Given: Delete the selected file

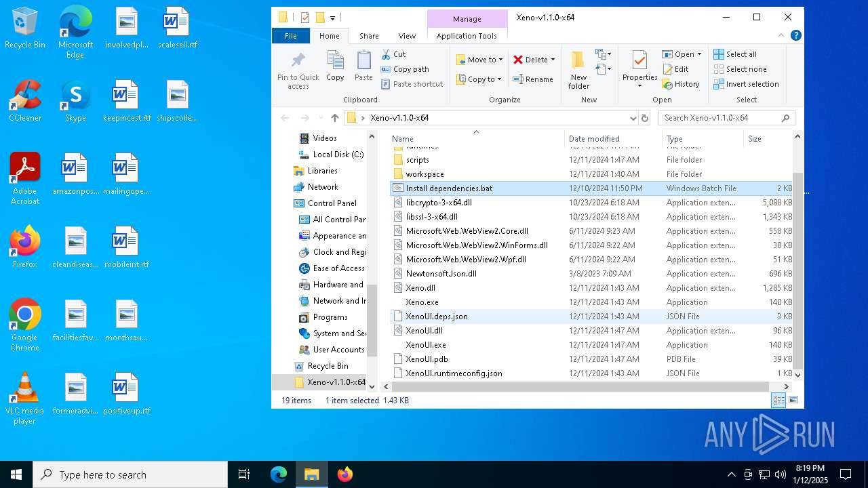Looking at the screenshot, I should click(530, 60).
